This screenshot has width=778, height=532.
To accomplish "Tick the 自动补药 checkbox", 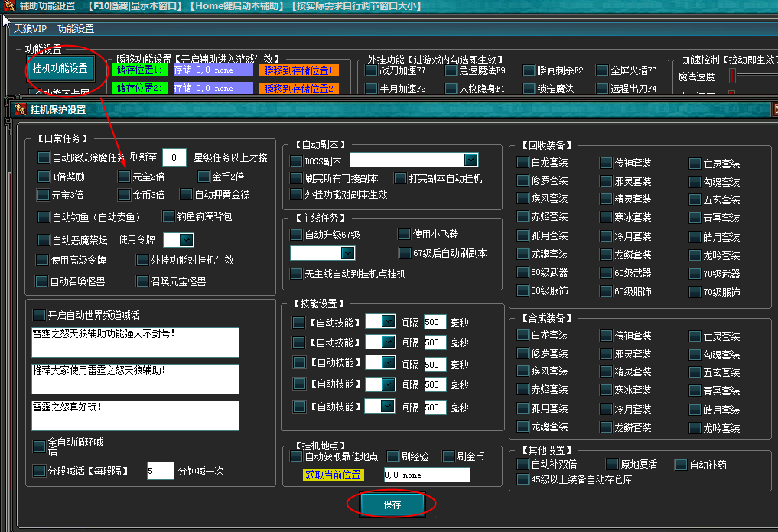I will tap(680, 464).
